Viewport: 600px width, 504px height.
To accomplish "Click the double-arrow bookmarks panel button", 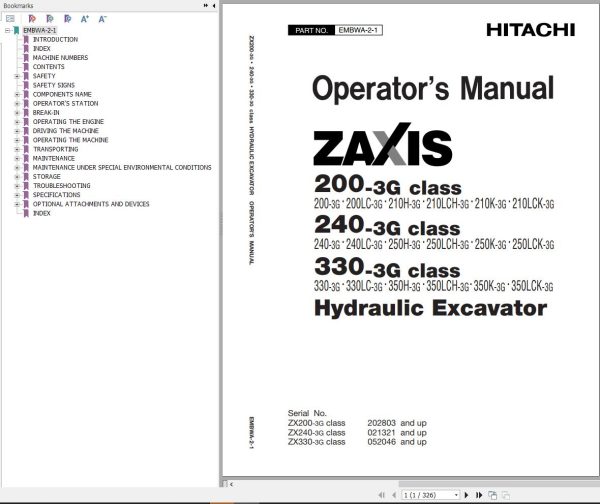I will [x=206, y=5].
